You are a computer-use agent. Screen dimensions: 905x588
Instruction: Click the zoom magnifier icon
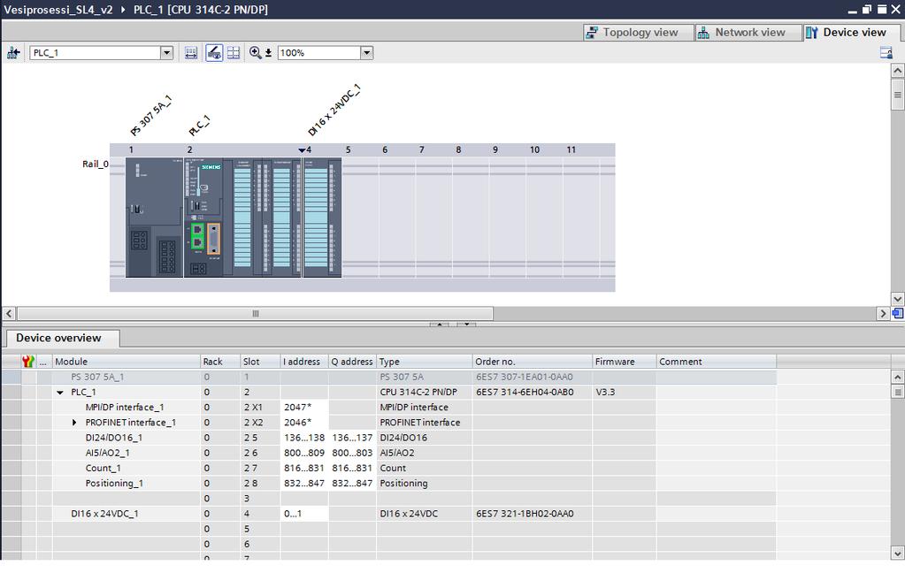pos(255,53)
